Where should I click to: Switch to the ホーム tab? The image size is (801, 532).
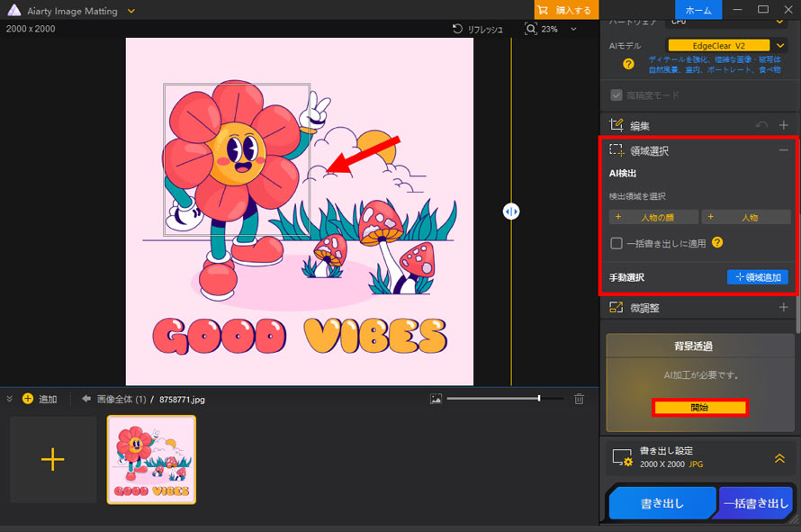tap(698, 10)
